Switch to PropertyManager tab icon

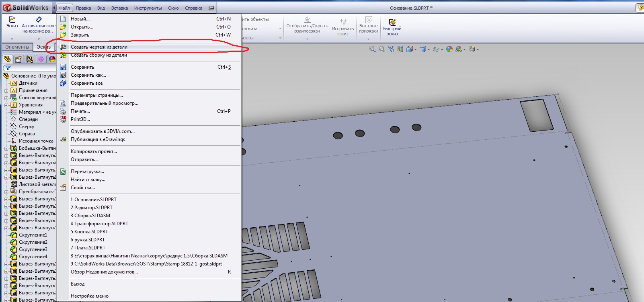pos(18,59)
